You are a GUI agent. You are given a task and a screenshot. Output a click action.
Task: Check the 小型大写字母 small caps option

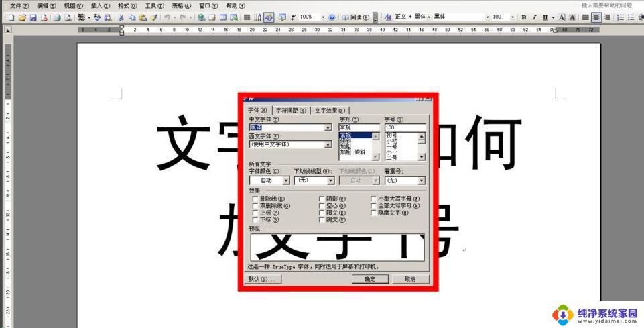[x=373, y=199]
